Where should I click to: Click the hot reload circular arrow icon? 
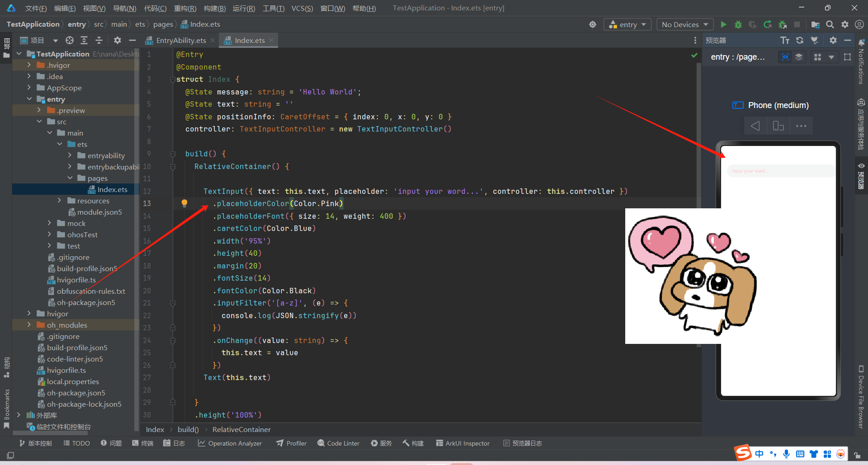click(x=768, y=24)
